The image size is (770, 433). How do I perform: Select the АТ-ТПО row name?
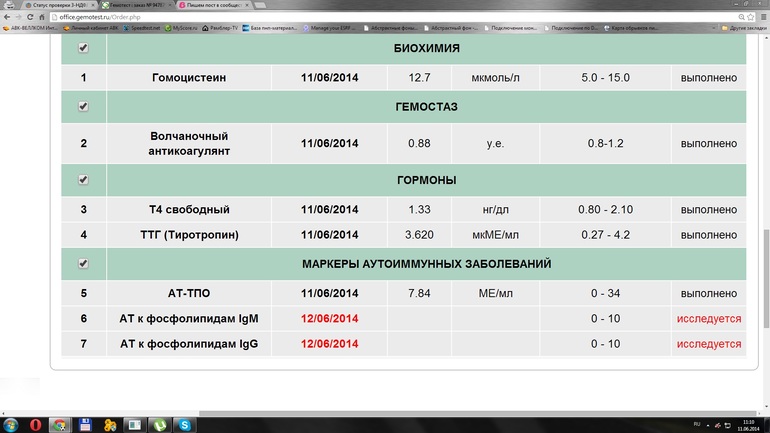189,293
